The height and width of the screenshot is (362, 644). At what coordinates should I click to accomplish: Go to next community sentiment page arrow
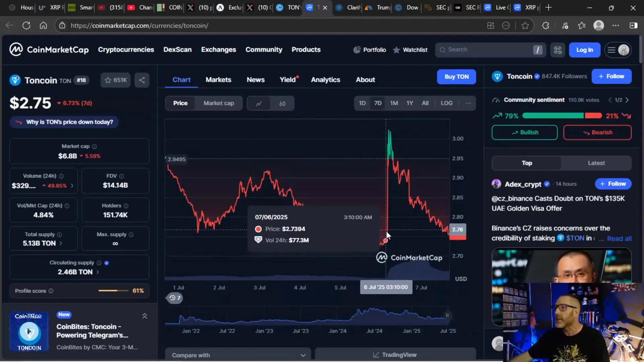click(x=627, y=100)
